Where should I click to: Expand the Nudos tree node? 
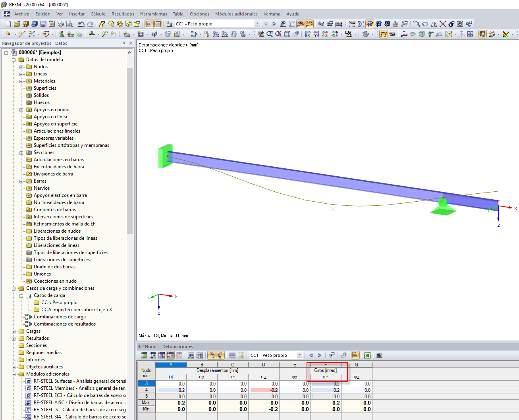click(x=21, y=67)
